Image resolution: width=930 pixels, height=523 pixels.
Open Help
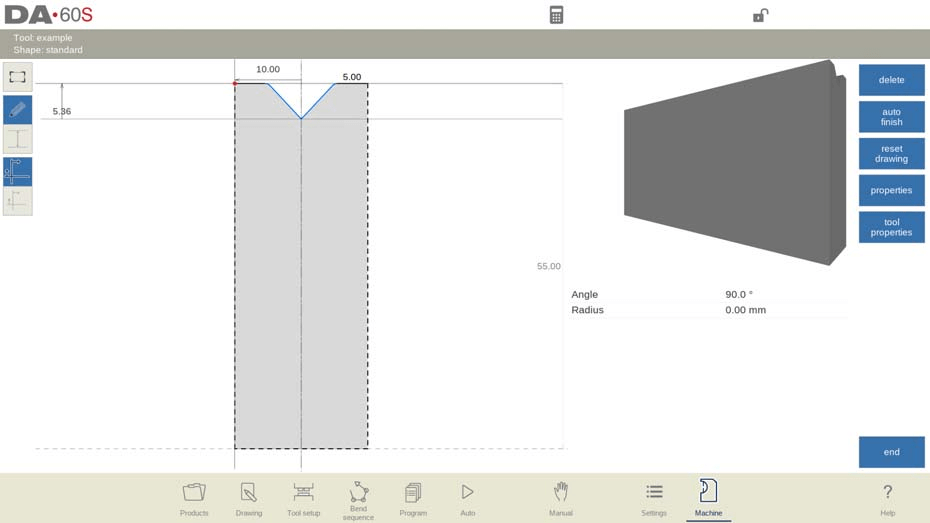pyautogui.click(x=887, y=498)
